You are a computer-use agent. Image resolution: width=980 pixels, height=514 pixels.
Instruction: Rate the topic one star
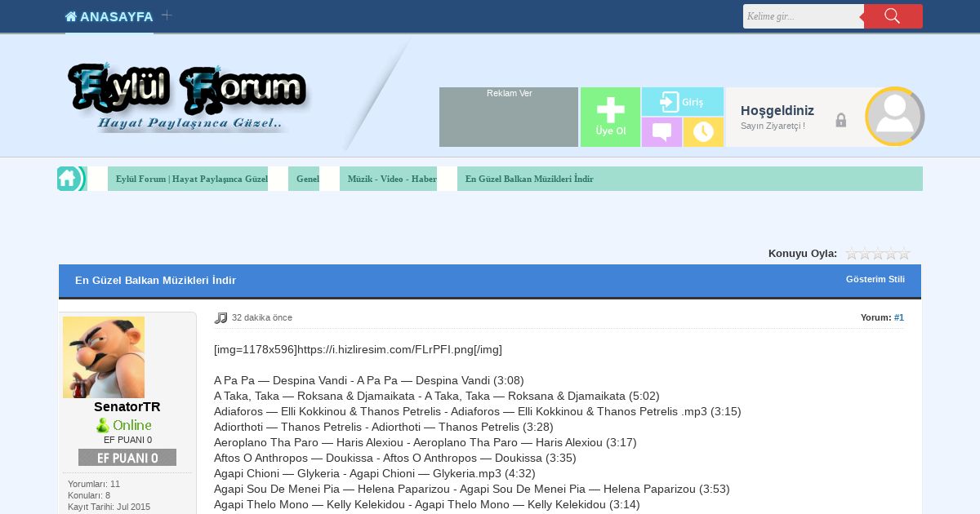point(852,254)
